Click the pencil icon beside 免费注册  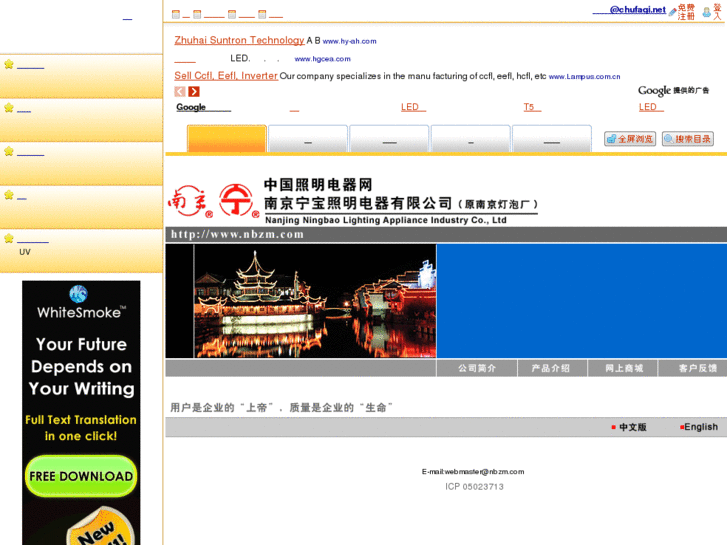click(x=672, y=13)
